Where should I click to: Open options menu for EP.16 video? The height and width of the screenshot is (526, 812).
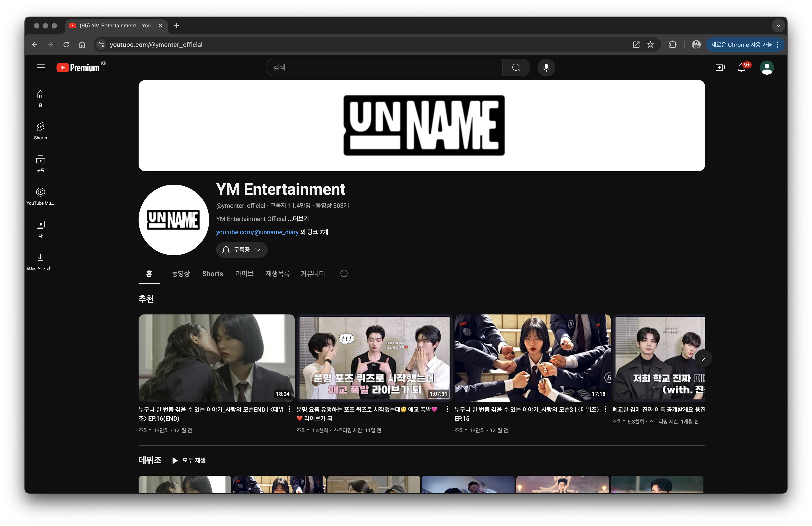[290, 409]
